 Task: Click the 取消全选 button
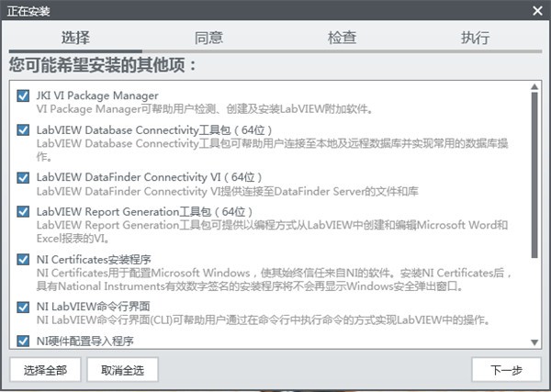pos(129,370)
